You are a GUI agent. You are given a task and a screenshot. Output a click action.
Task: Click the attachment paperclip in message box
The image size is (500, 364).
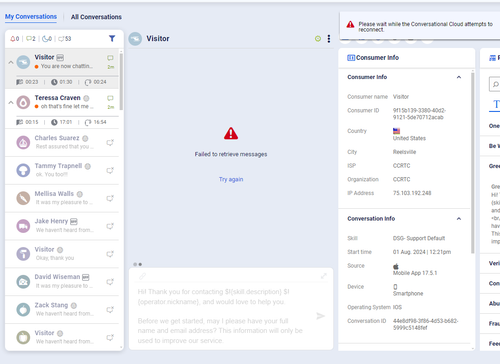tap(142, 276)
